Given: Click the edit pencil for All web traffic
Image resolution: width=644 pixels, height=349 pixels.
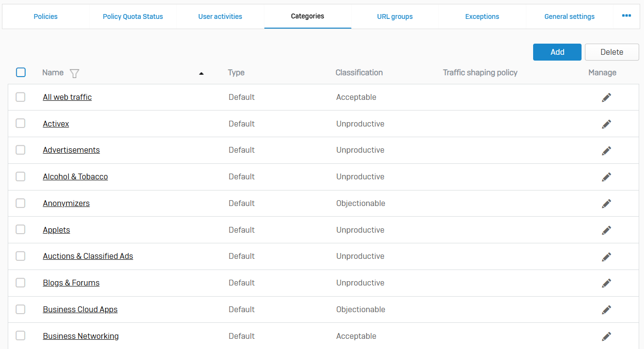Looking at the screenshot, I should 606,97.
